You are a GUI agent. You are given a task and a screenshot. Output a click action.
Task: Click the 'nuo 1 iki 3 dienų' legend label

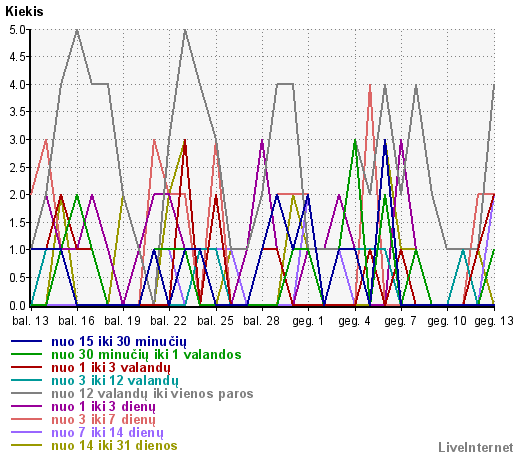tap(103, 407)
